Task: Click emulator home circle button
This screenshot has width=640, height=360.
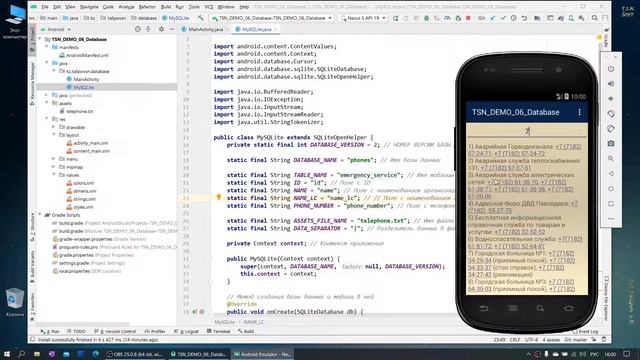Action: [x=611, y=189]
